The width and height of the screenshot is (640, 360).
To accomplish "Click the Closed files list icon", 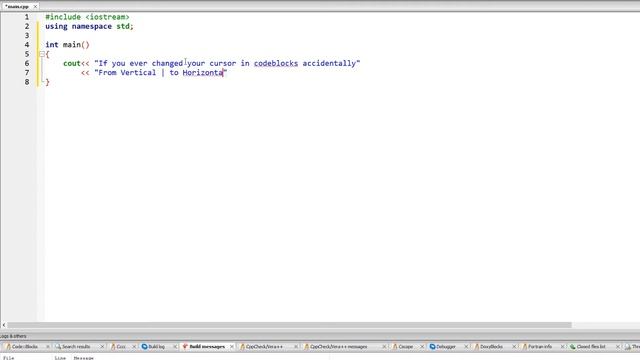I will pyautogui.click(x=573, y=347).
